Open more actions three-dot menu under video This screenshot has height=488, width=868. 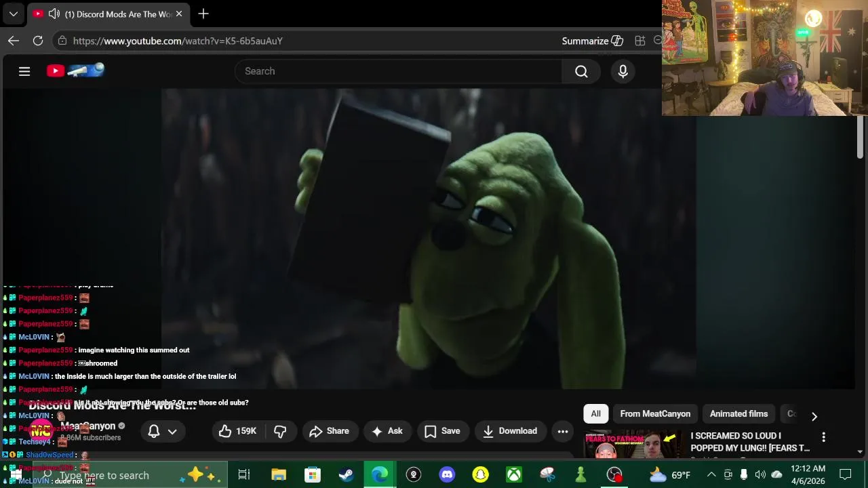coord(563,431)
